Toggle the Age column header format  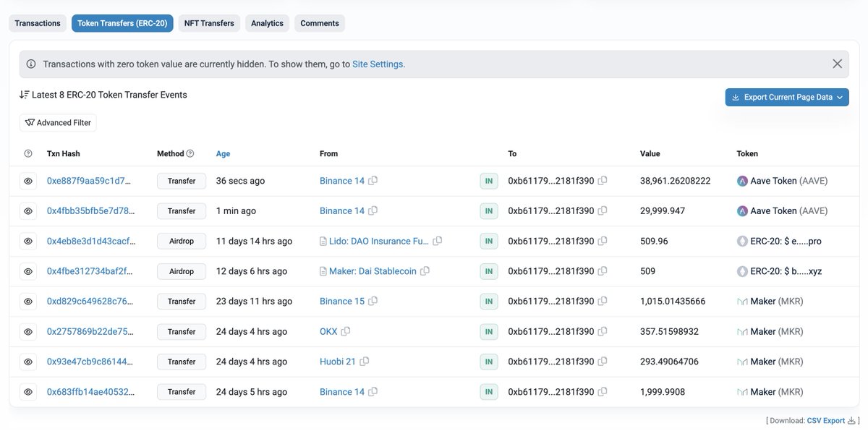coord(223,153)
